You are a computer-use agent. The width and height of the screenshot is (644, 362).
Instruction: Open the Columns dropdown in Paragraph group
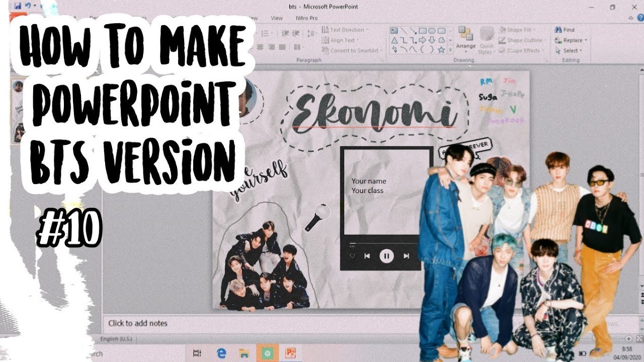point(298,47)
